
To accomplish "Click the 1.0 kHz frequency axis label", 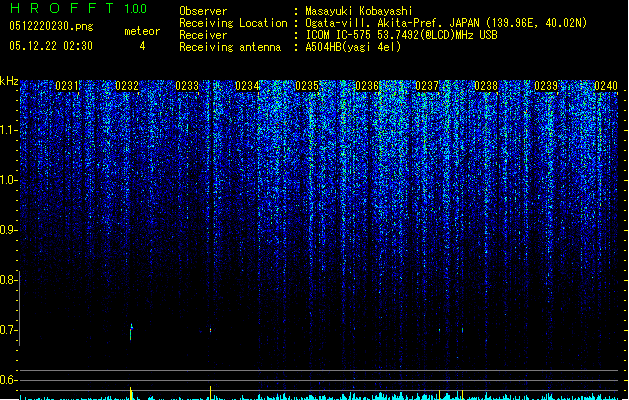I will [8, 180].
